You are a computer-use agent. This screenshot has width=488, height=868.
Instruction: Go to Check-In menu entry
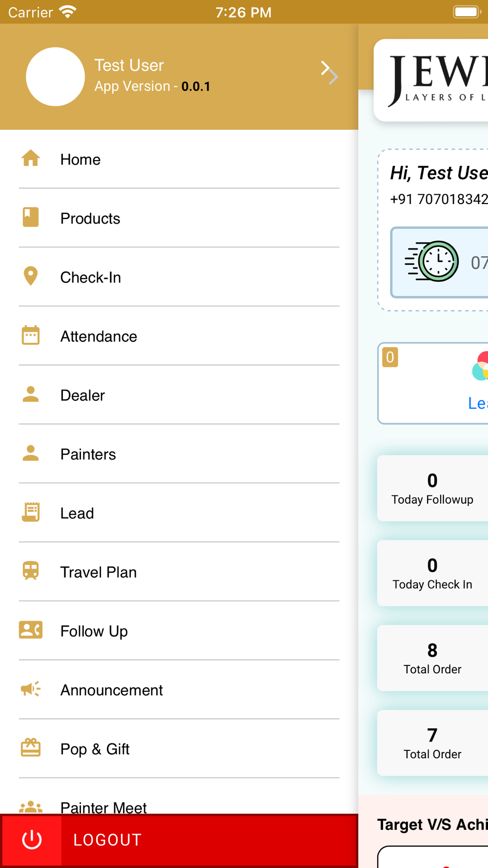[179, 277]
